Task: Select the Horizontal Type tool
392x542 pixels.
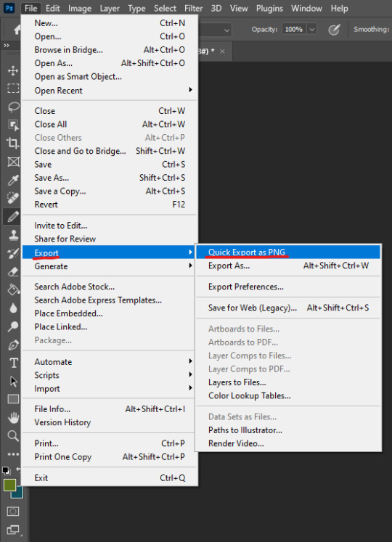Action: tap(13, 363)
